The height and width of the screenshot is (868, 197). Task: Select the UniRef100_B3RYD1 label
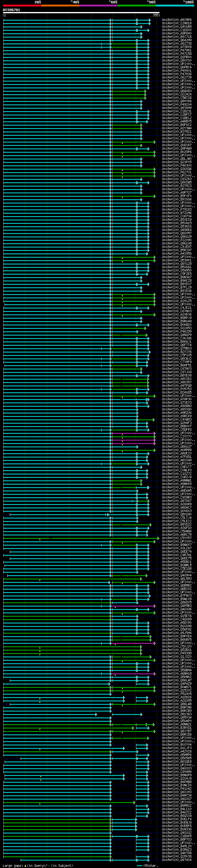(177, 728)
